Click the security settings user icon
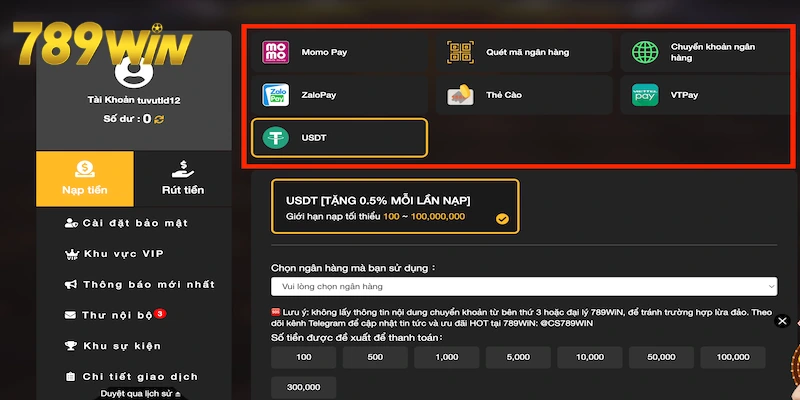Viewport: 800px width, 400px height. 71,223
